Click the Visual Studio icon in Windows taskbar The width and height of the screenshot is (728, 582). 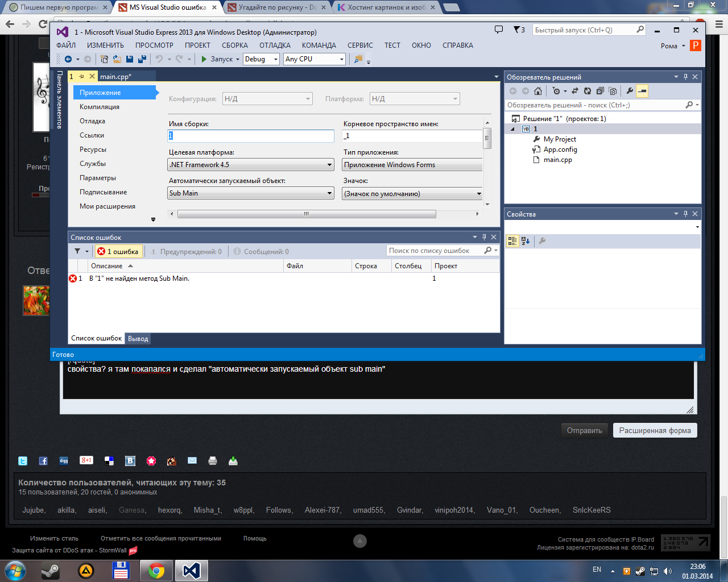pyautogui.click(x=192, y=570)
